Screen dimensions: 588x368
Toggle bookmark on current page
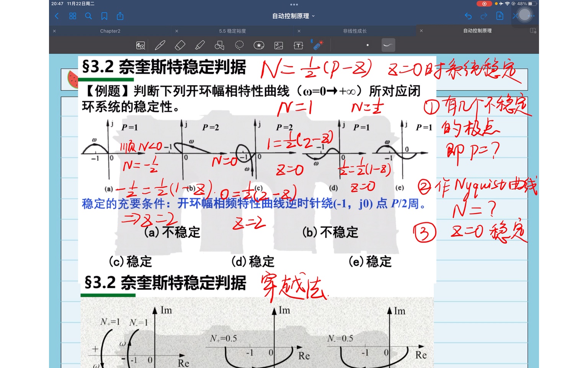pyautogui.click(x=104, y=16)
